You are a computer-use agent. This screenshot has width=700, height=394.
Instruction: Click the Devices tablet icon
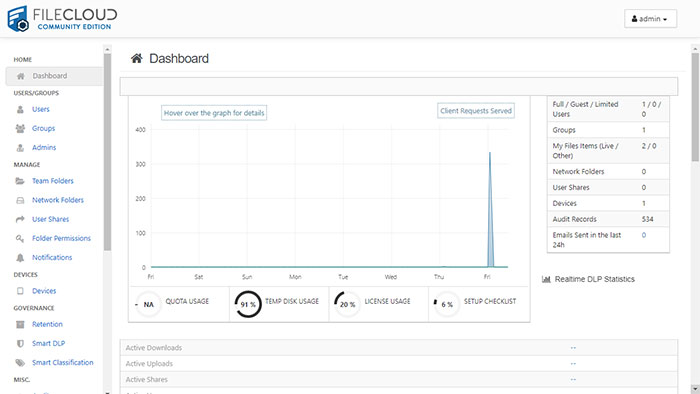[x=20, y=291]
